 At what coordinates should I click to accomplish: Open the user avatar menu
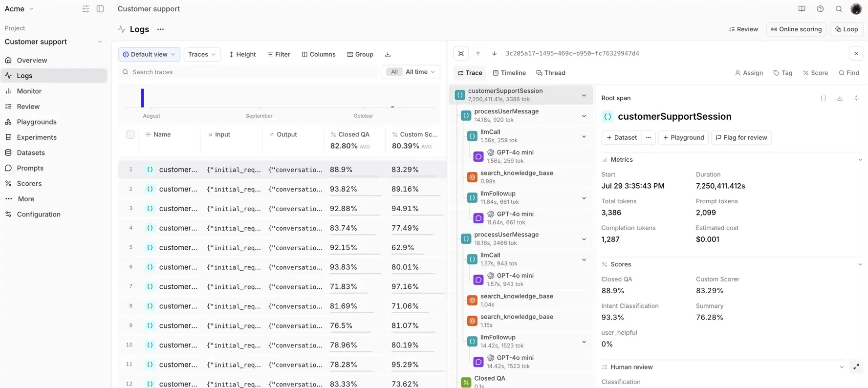856,9
